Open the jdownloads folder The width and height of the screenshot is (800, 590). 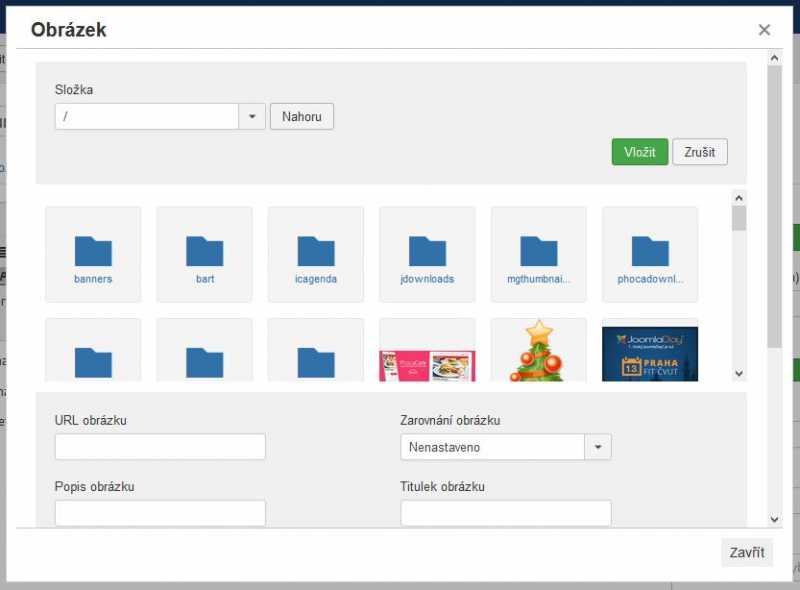point(427,254)
